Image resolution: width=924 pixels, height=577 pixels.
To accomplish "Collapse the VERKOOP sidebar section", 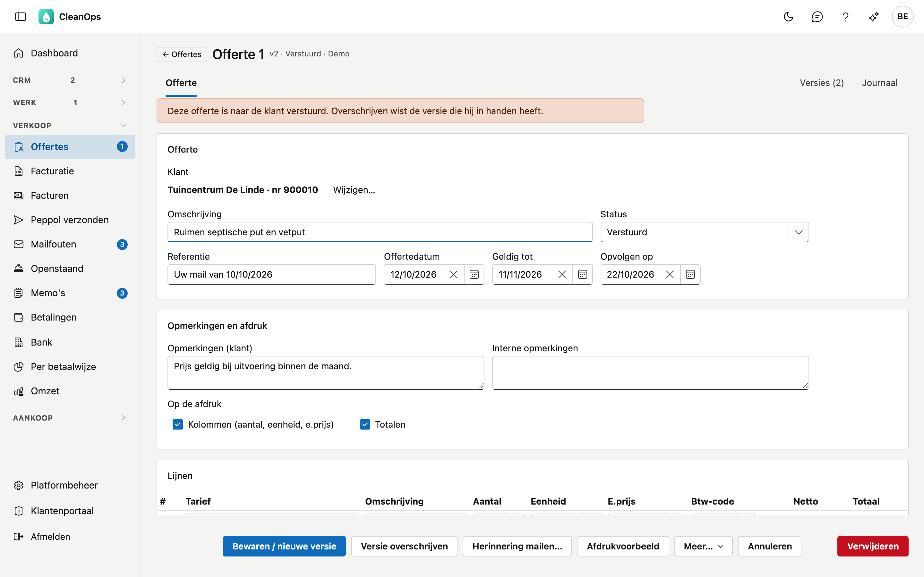I will [x=70, y=126].
